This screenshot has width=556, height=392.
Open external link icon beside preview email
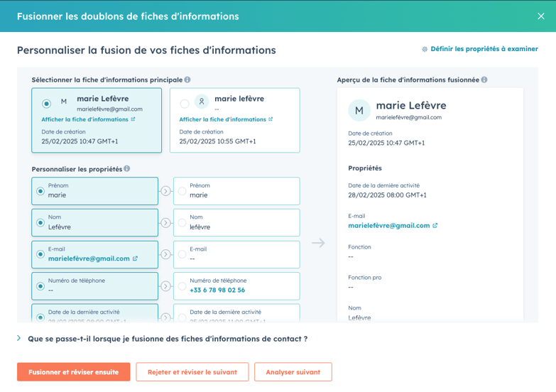click(x=435, y=226)
